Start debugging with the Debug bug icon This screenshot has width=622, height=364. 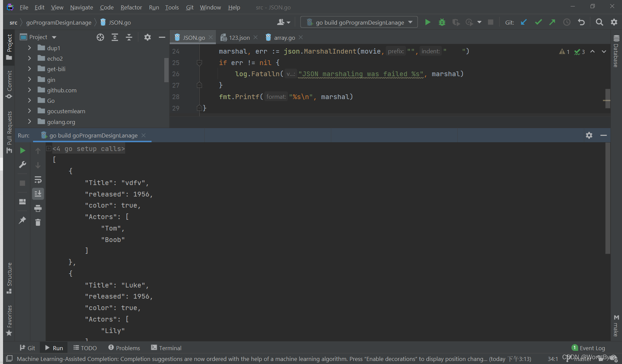pos(442,22)
